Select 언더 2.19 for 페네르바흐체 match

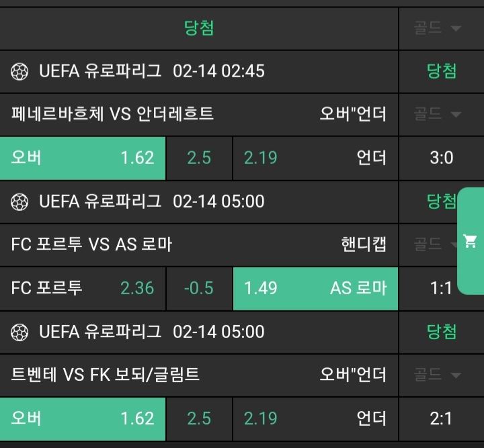[315, 158]
